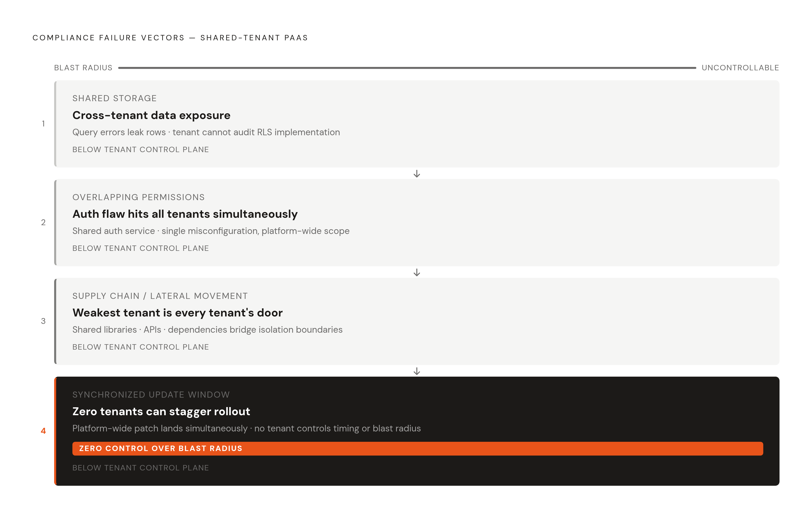This screenshot has width=812, height=520.
Task: Select the Zero tenants can stagger rollout title
Action: pos(161,411)
